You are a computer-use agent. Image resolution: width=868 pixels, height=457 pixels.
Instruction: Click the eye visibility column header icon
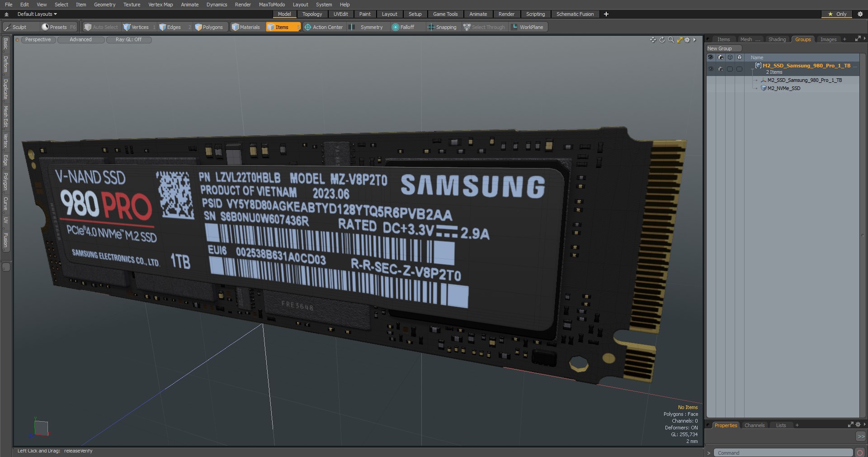coord(710,57)
